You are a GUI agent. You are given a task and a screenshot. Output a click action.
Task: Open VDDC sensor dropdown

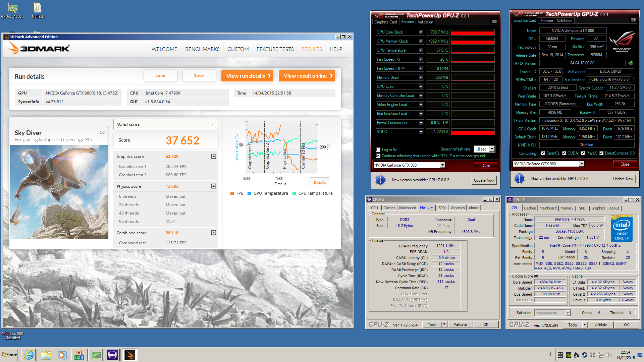point(421,132)
